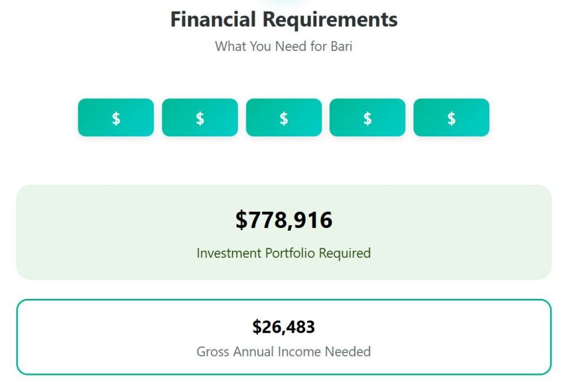Click the word "Financial" in the heading
The width and height of the screenshot is (568, 392).
click(213, 19)
